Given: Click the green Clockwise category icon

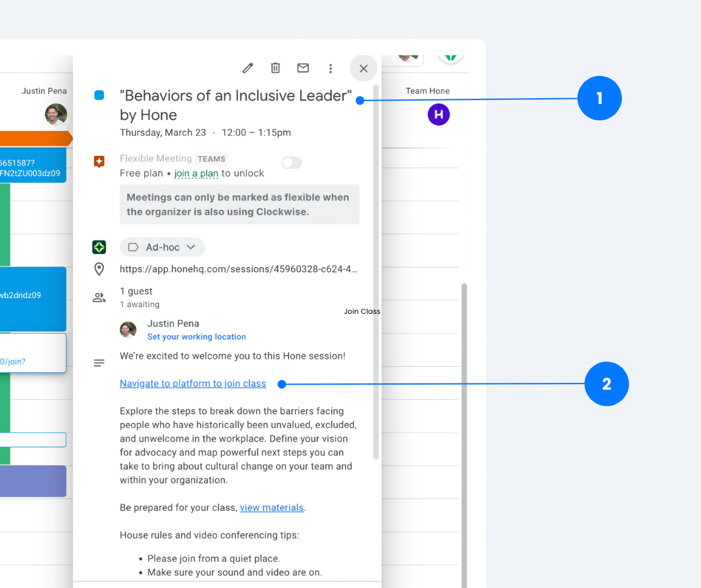Looking at the screenshot, I should point(99,247).
